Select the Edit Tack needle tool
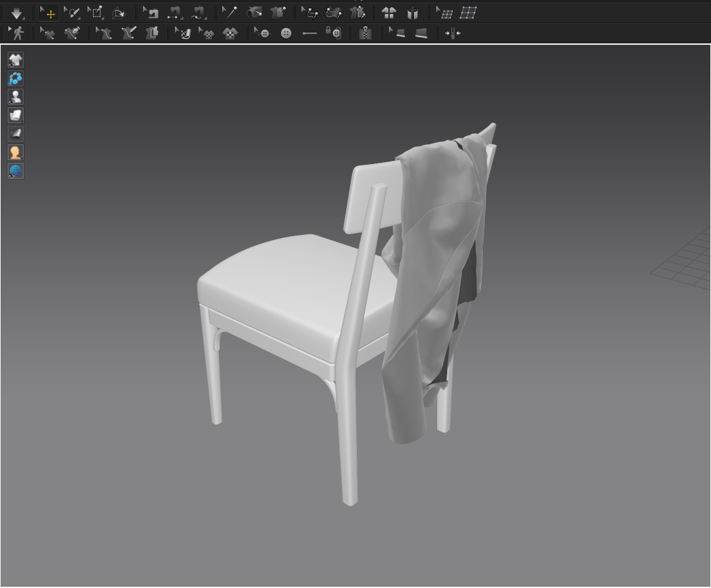 pyautogui.click(x=230, y=13)
